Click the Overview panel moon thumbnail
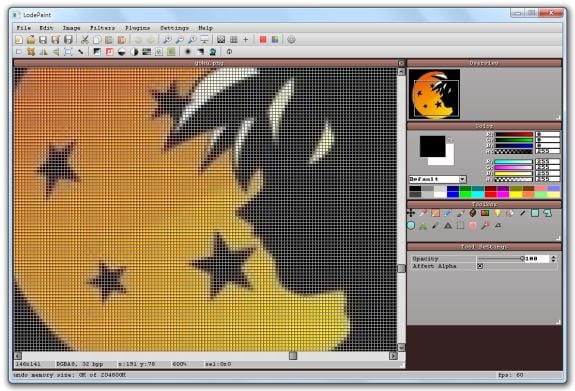 tap(434, 94)
